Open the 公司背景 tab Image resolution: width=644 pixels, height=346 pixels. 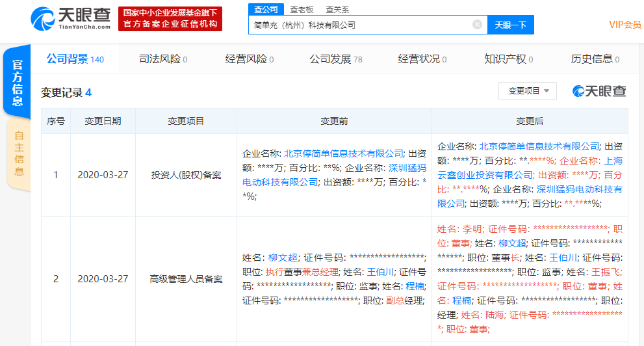(x=75, y=59)
